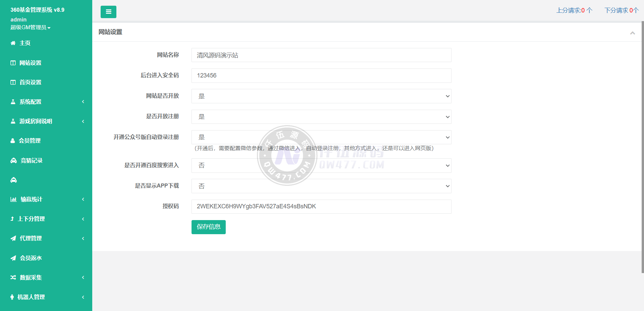644x311 pixels.
Task: Click the hamburger menu toggle button
Action: [x=108, y=12]
